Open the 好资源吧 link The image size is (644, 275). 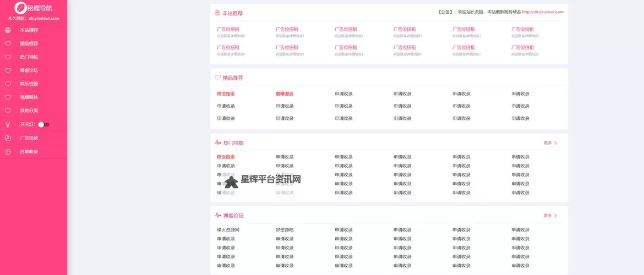pos(285,230)
